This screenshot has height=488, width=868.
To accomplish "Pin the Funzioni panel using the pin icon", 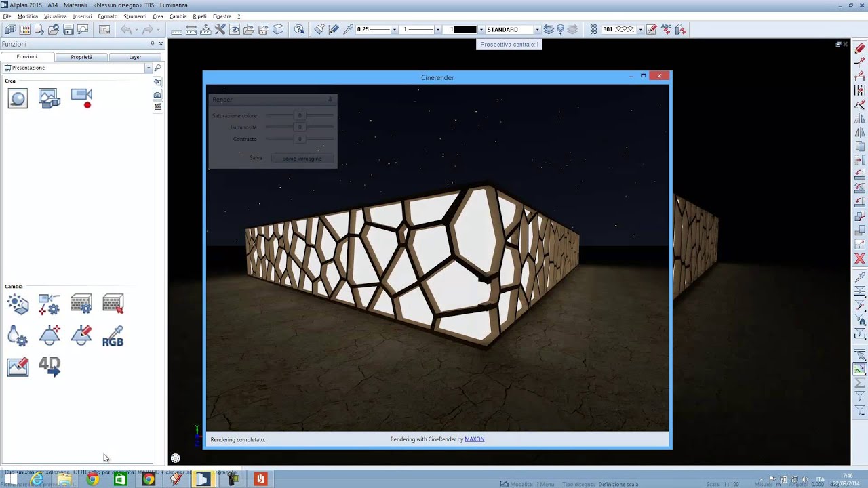I will pos(153,44).
